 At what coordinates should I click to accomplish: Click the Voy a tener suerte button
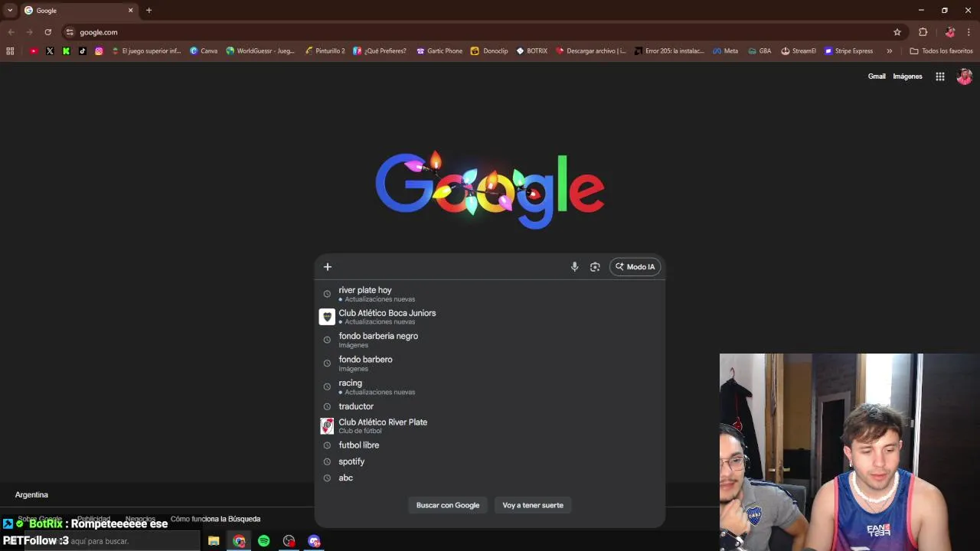point(533,505)
